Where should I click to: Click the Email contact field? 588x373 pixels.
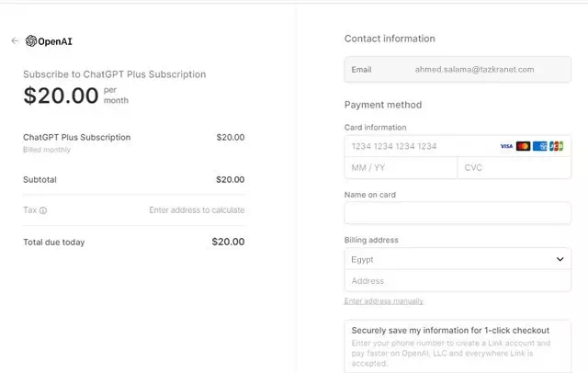[458, 69]
